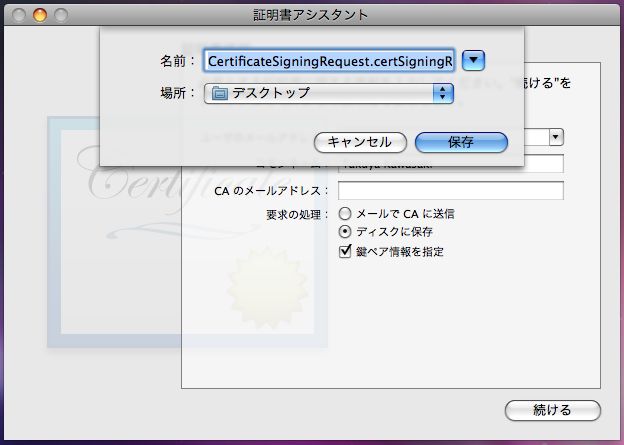624x445 pixels.
Task: Open the 場所 location popup showing デスクトップ
Action: 329,94
